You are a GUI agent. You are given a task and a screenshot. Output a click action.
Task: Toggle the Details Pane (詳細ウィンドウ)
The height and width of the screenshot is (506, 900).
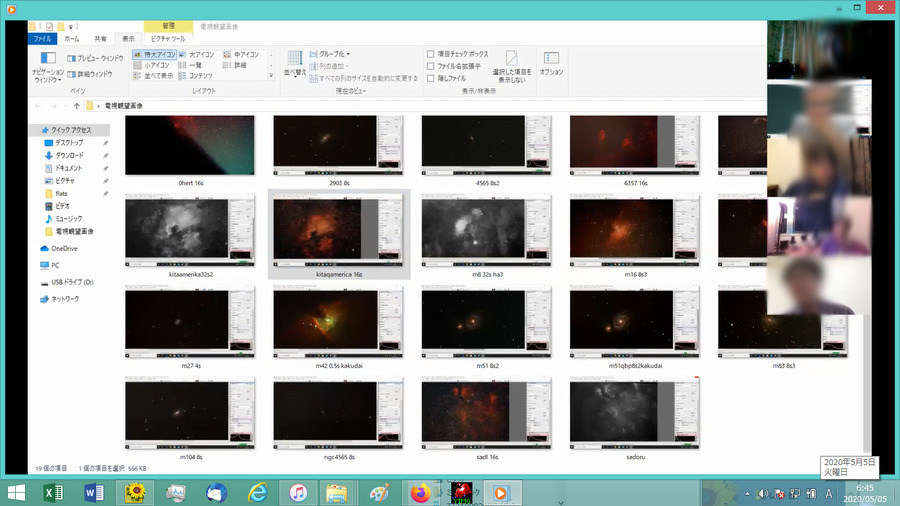pyautogui.click(x=90, y=74)
